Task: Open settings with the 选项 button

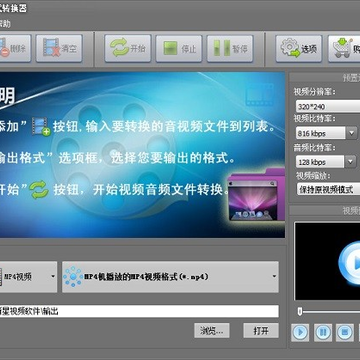Action: 299,48
